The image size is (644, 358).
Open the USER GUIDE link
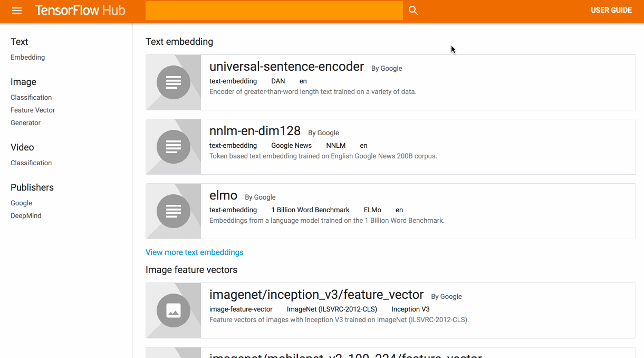point(611,10)
